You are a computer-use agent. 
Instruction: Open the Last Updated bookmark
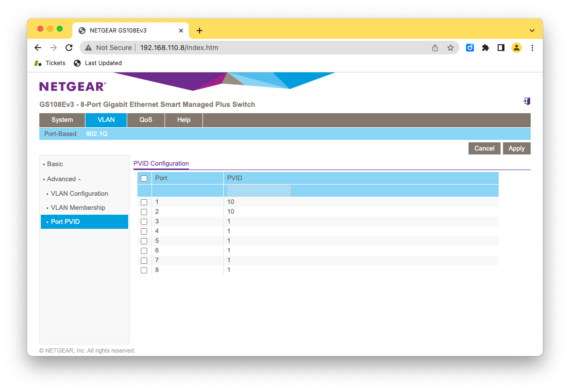98,63
